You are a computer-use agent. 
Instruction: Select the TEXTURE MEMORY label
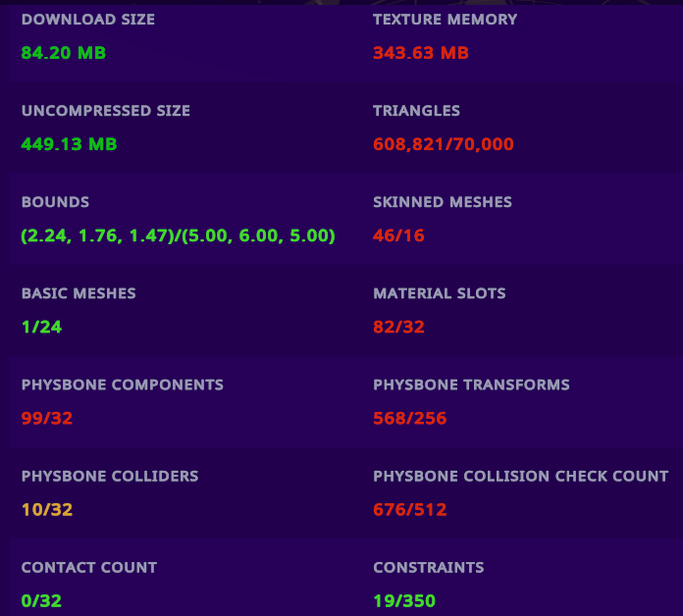tap(446, 20)
